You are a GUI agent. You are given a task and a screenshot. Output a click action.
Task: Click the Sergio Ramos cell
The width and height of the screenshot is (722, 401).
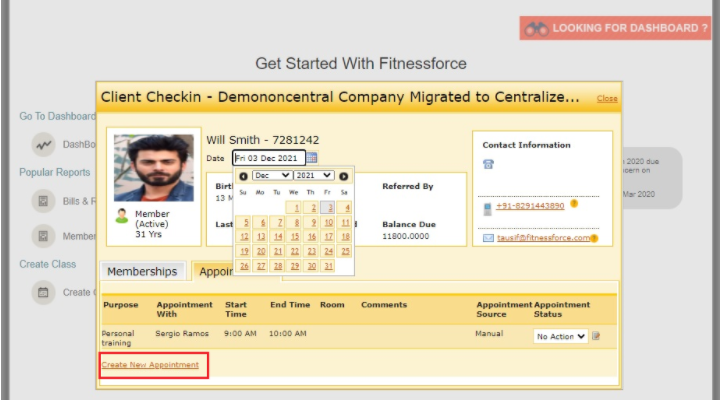click(182, 333)
